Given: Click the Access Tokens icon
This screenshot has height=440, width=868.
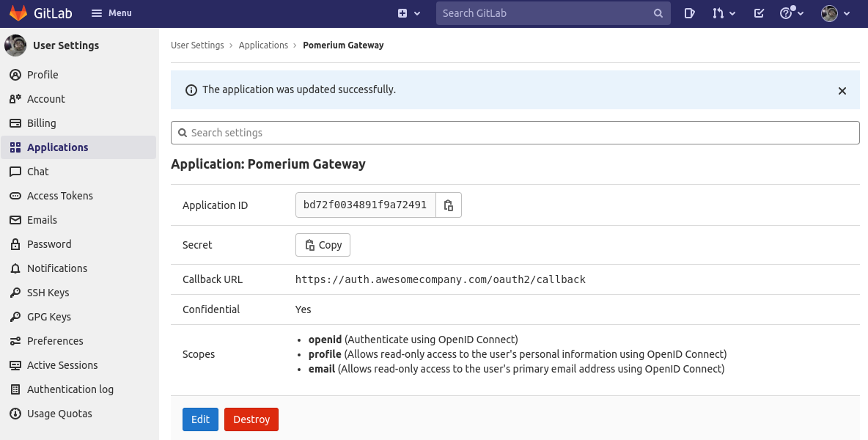Looking at the screenshot, I should (15, 196).
